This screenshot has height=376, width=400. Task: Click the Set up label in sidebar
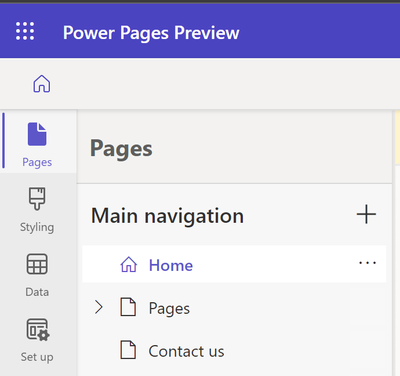click(x=37, y=357)
